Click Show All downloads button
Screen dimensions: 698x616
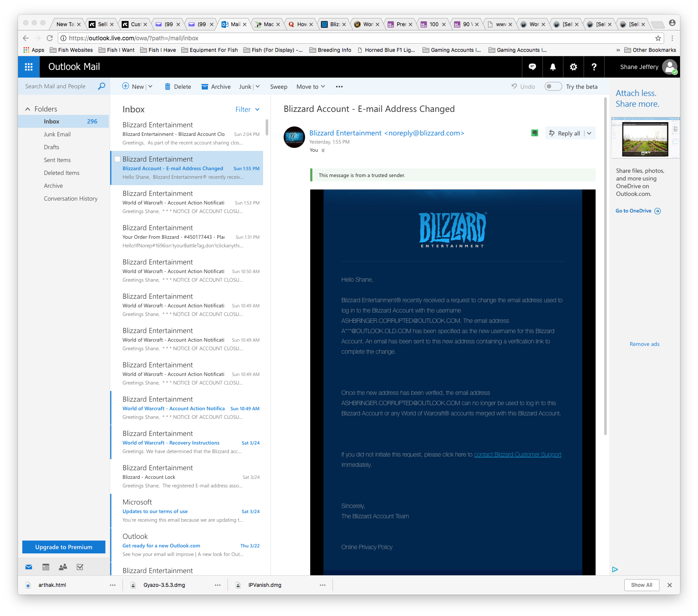641,585
